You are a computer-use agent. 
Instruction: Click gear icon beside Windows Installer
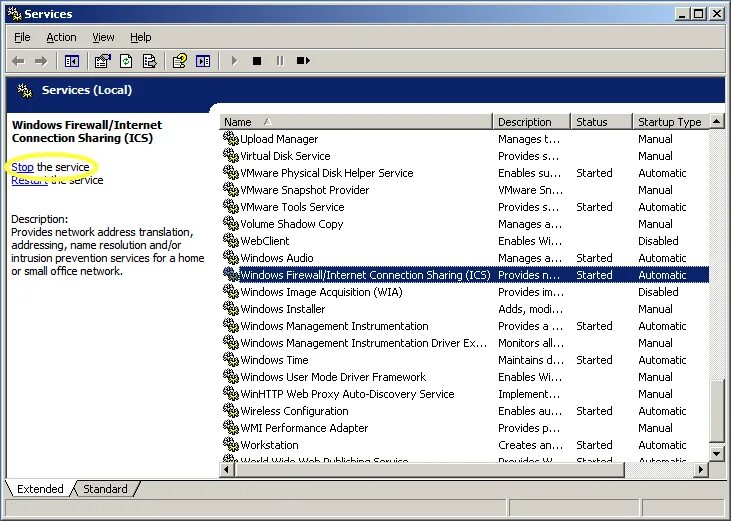231,308
